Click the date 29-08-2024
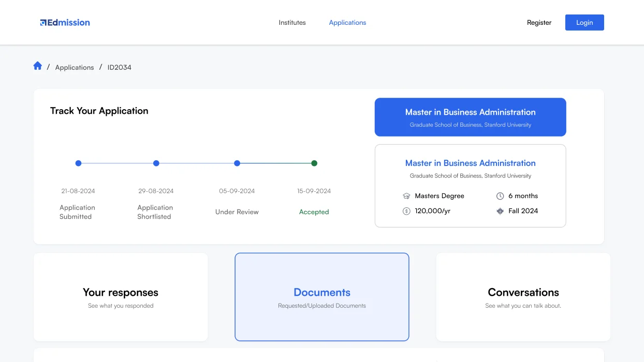Image resolution: width=644 pixels, height=362 pixels. (x=156, y=191)
